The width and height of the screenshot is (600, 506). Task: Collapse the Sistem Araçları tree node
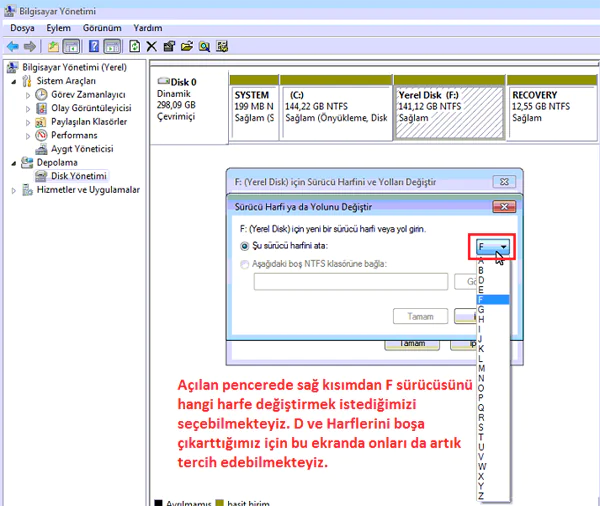tap(14, 82)
